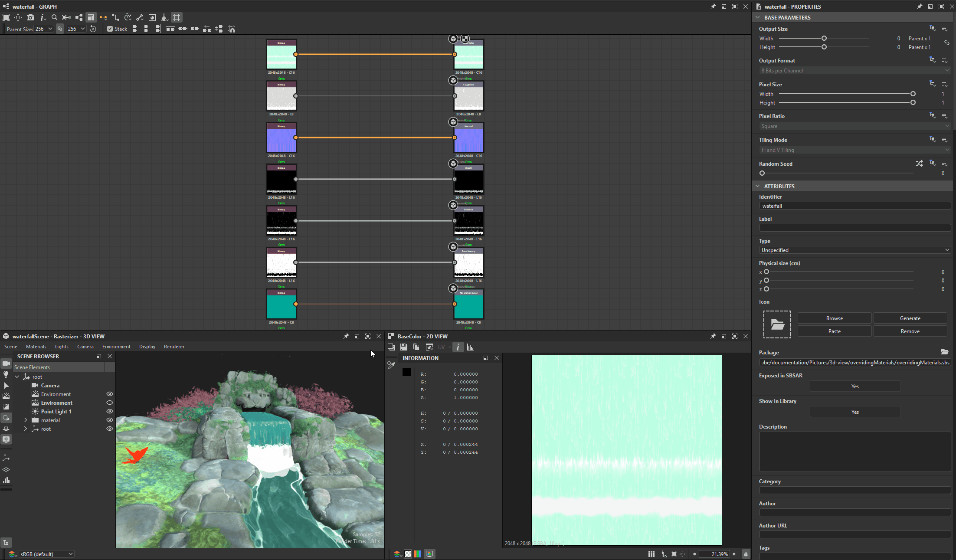Screen dimensions: 956x560
Task: Click the histogram icon in 2D view toolbar
Action: click(470, 347)
